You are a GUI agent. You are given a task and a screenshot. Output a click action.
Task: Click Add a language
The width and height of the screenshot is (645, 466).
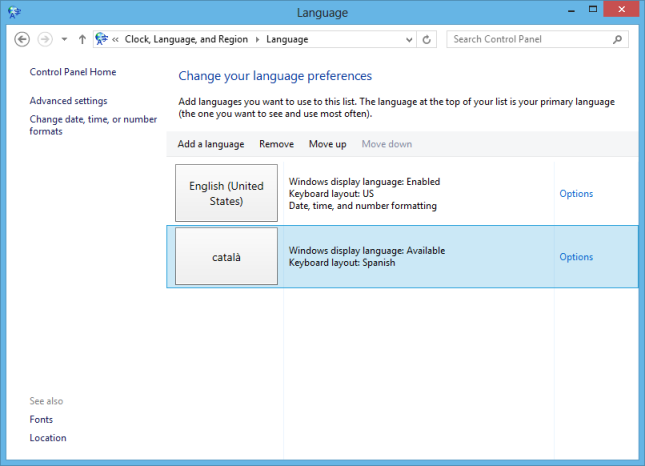pyautogui.click(x=211, y=144)
